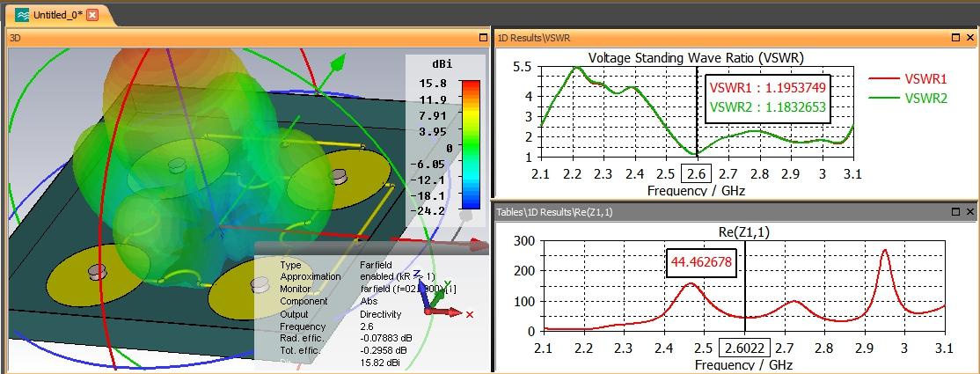Select the VSWR2 legend entry

(908, 99)
